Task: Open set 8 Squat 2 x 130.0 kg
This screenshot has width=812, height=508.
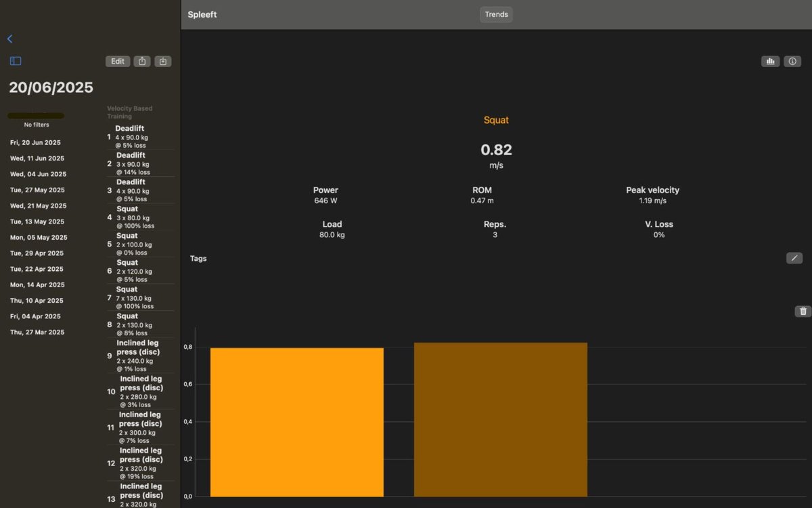Action: tap(140, 324)
